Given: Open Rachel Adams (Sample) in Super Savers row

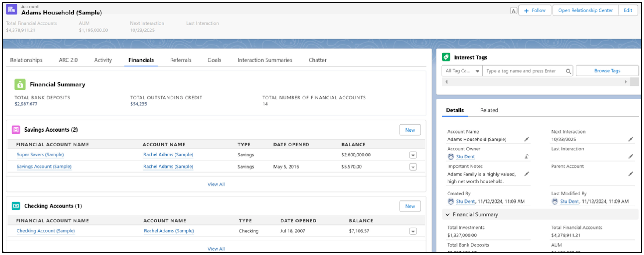Looking at the screenshot, I should (168, 155).
